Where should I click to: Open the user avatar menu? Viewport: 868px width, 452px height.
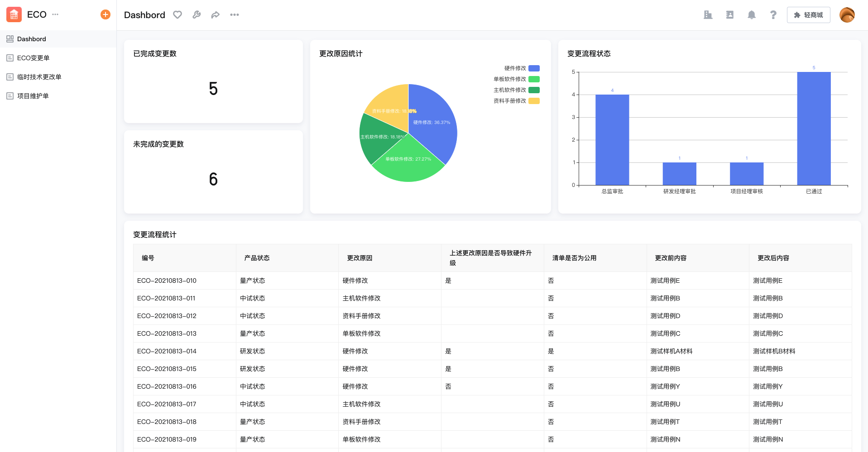(847, 15)
